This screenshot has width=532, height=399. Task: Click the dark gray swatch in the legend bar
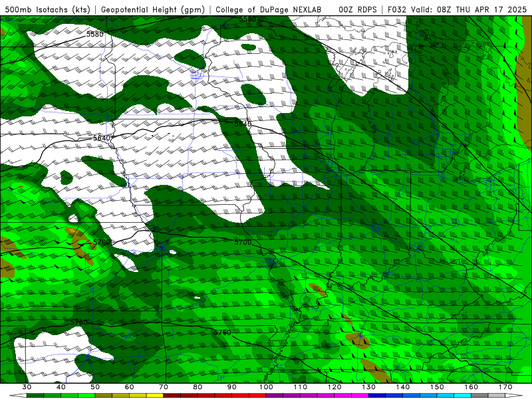(479, 395)
